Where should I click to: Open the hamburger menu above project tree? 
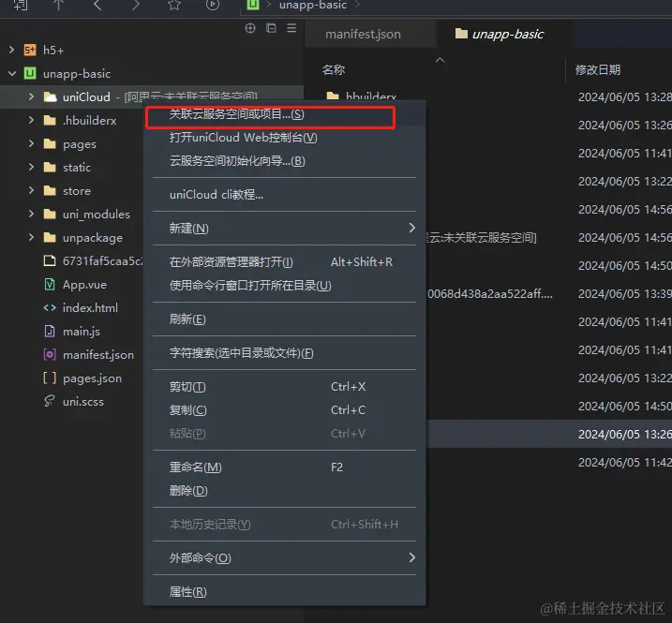[x=291, y=28]
